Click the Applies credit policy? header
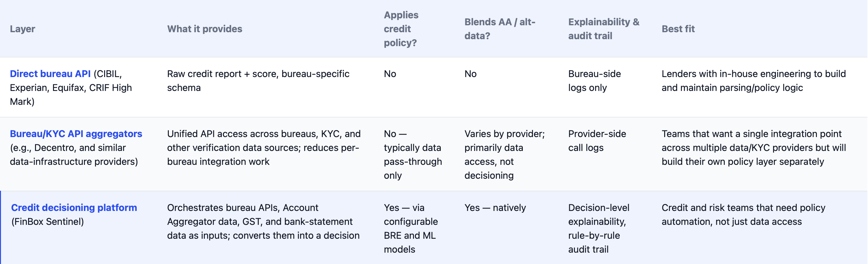The width and height of the screenshot is (868, 264). pyautogui.click(x=401, y=29)
